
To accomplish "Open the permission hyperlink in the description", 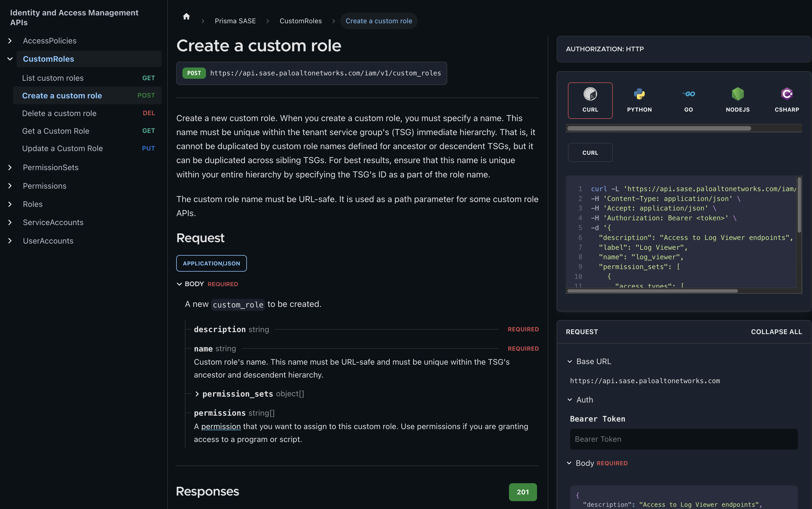I will coord(221,426).
